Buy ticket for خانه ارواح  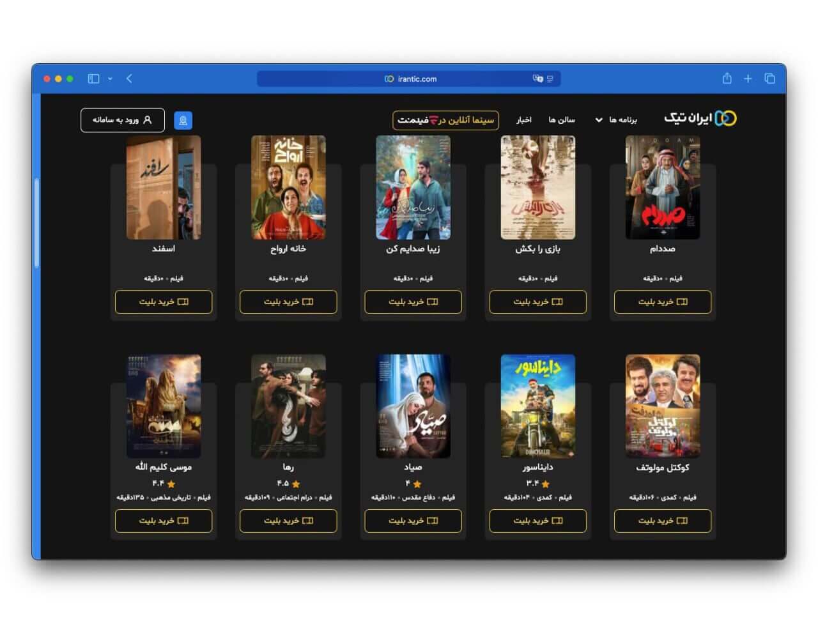288,302
